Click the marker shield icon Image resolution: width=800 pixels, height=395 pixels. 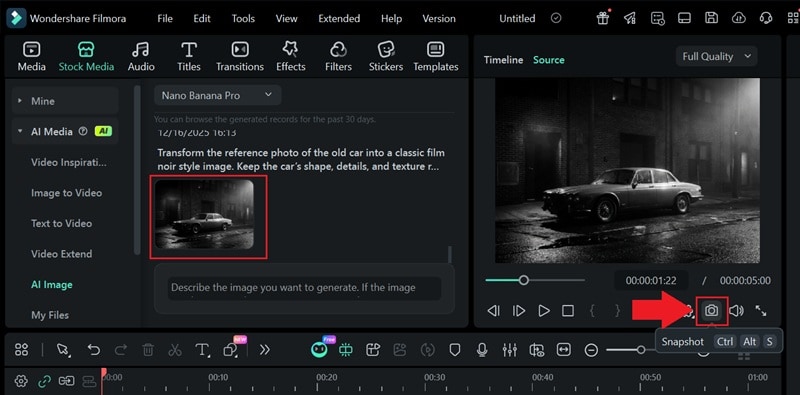point(455,350)
